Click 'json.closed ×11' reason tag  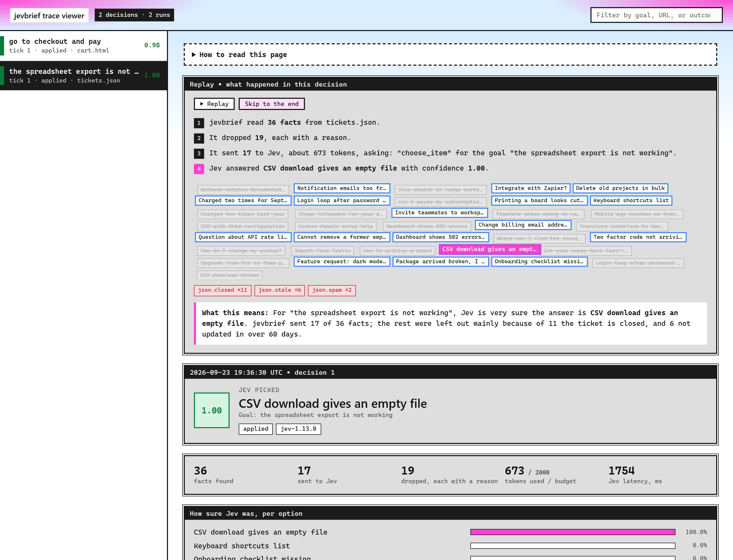(223, 290)
